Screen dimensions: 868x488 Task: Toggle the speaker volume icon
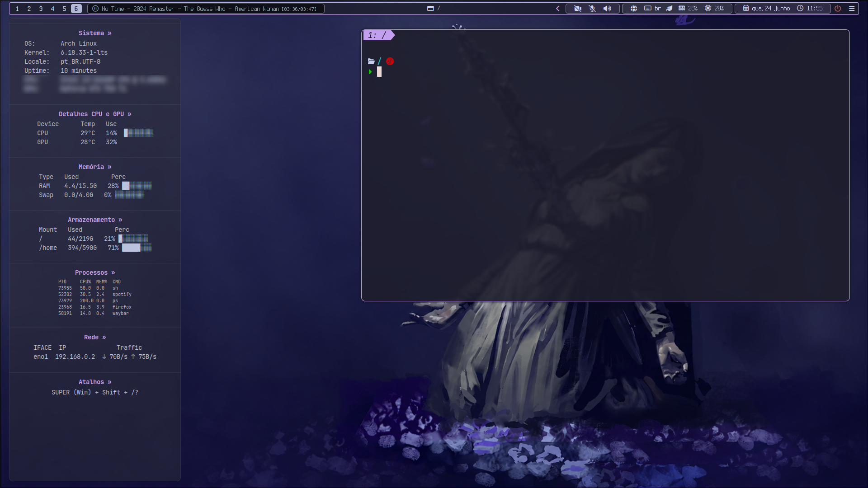pos(607,9)
